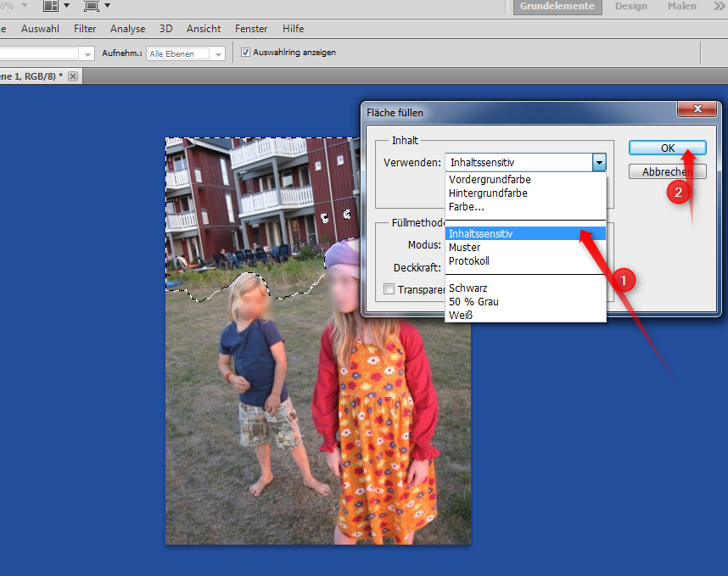Click the Arrange Documents icon in the application bar

pyautogui.click(x=49, y=7)
